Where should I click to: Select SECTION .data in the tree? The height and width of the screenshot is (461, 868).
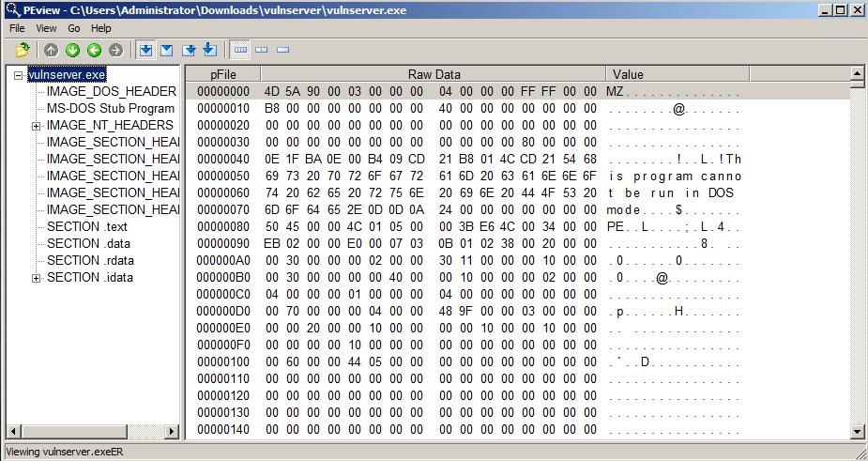point(88,244)
